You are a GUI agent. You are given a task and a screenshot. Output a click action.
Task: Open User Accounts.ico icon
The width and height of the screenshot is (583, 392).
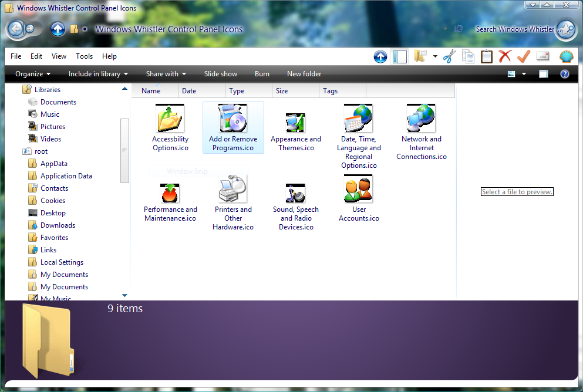(358, 189)
